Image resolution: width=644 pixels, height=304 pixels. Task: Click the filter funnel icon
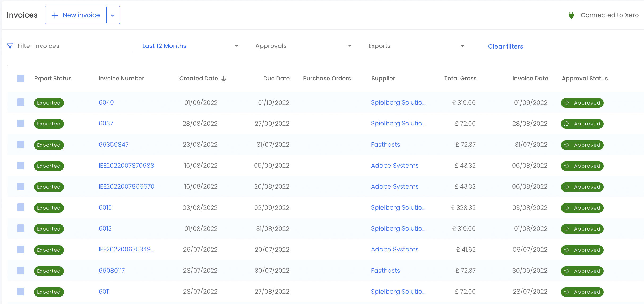coord(10,46)
